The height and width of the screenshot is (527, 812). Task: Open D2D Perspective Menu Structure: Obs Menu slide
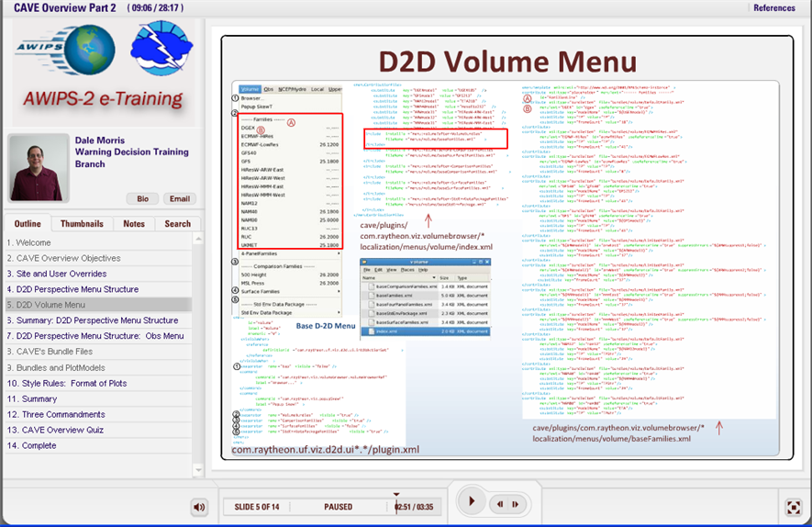98,336
